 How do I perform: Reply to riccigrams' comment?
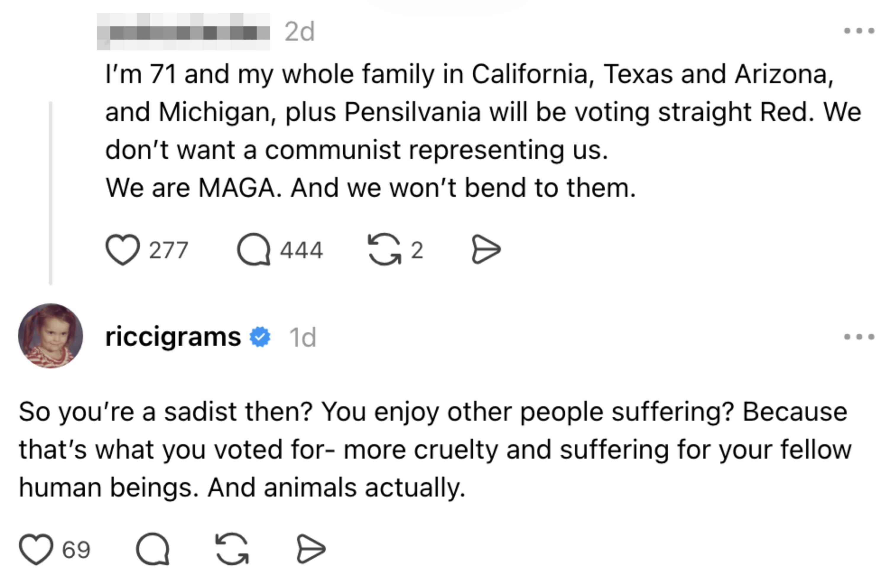tap(153, 549)
